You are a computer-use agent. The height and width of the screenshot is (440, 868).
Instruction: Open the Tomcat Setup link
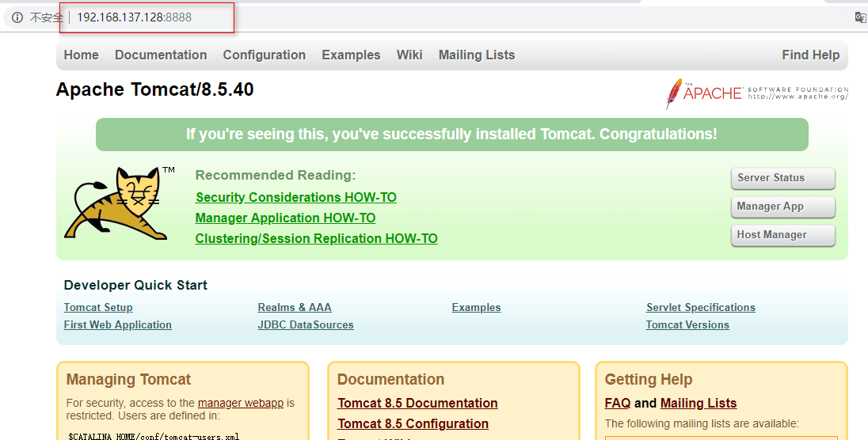[x=98, y=307]
